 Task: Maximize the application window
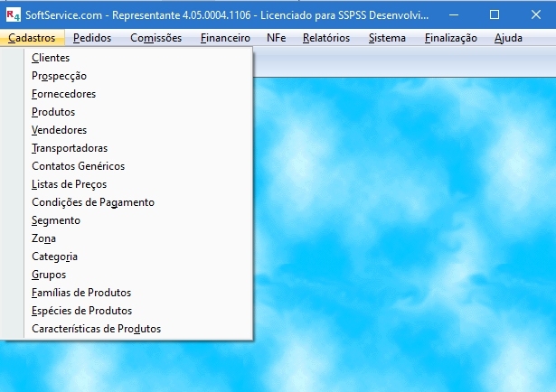[494, 14]
